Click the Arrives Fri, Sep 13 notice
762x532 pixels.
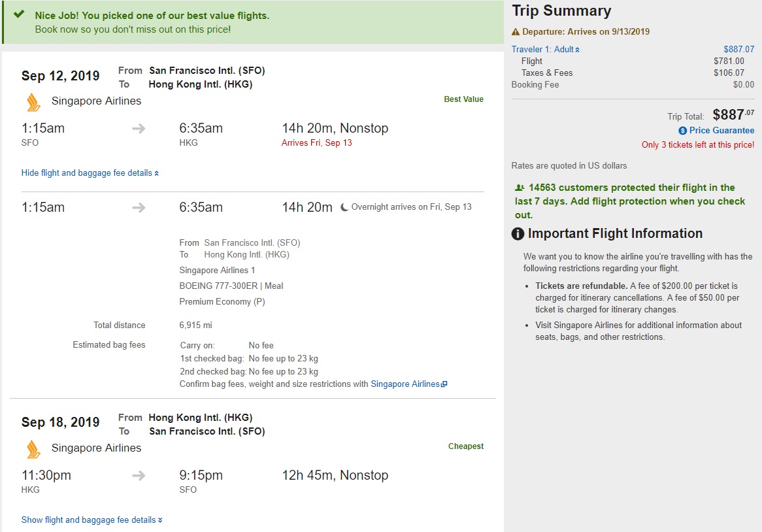316,143
